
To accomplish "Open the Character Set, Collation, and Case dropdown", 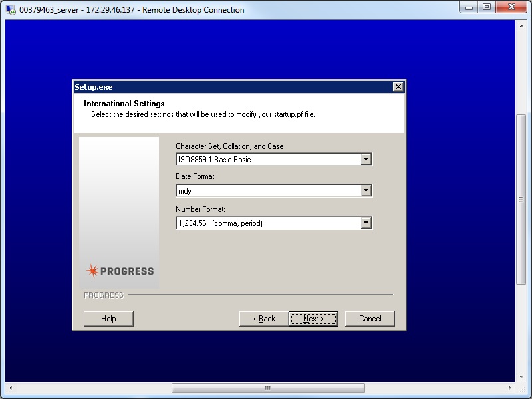I will pyautogui.click(x=366, y=159).
